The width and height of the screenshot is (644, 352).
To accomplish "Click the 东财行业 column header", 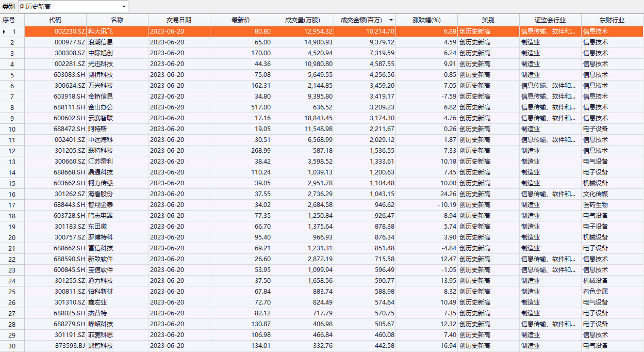I will (x=612, y=20).
